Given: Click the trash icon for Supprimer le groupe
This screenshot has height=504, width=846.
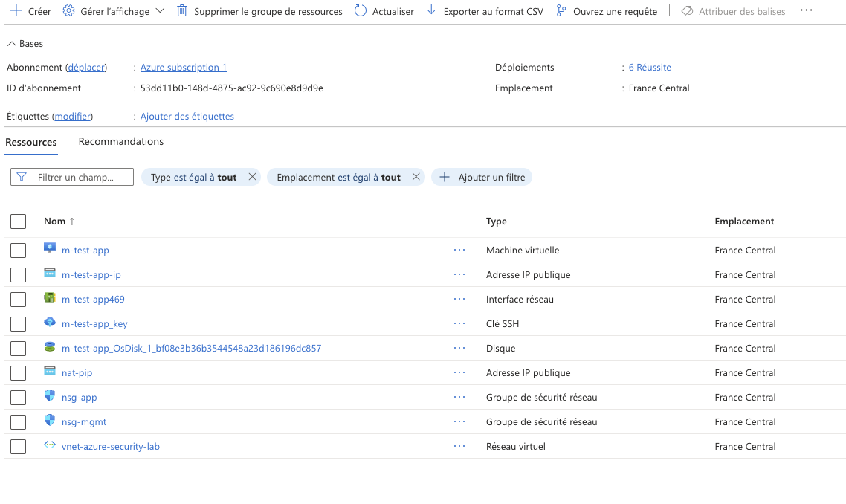Looking at the screenshot, I should pyautogui.click(x=182, y=11).
